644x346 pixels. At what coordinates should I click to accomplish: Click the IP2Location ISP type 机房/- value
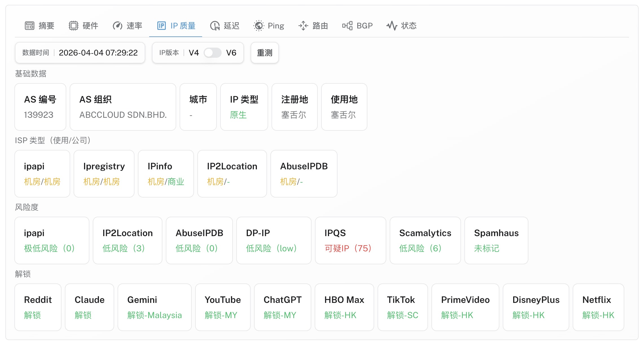click(218, 181)
